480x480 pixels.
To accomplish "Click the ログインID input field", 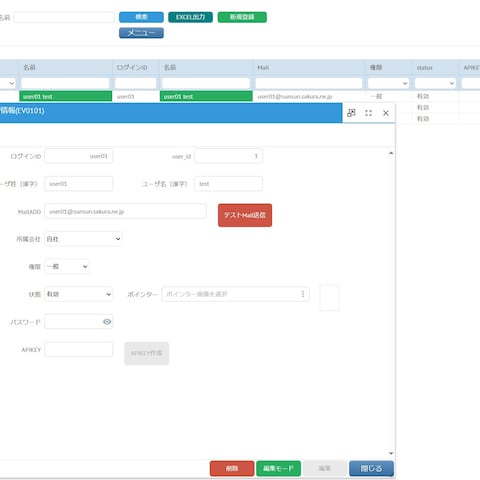I will tap(78, 156).
